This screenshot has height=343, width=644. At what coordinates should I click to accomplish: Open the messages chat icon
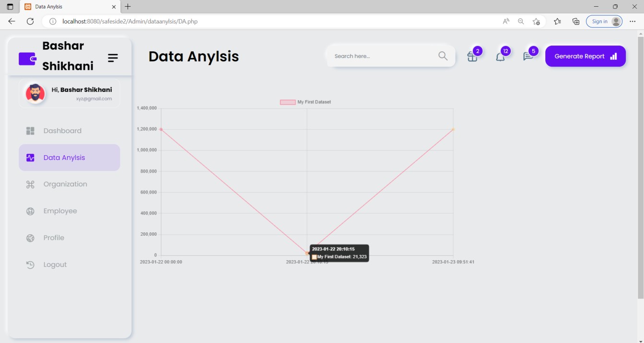click(528, 57)
